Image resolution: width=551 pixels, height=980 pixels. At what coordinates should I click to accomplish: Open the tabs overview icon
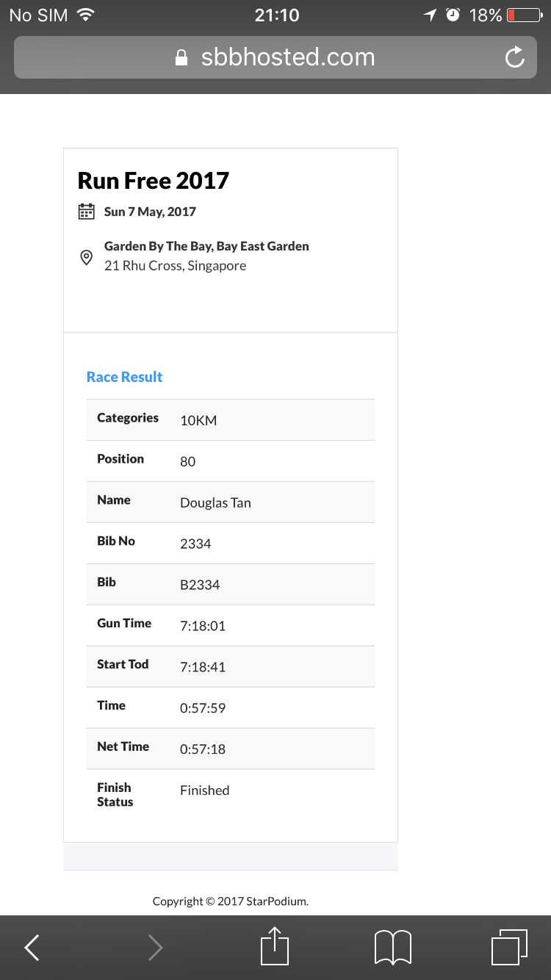(x=509, y=947)
